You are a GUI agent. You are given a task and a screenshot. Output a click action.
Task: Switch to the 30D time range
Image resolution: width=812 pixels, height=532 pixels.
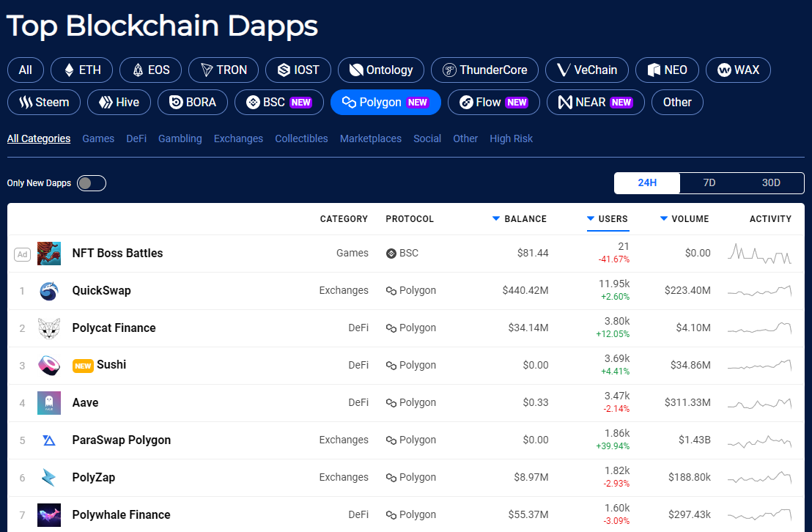pyautogui.click(x=770, y=183)
